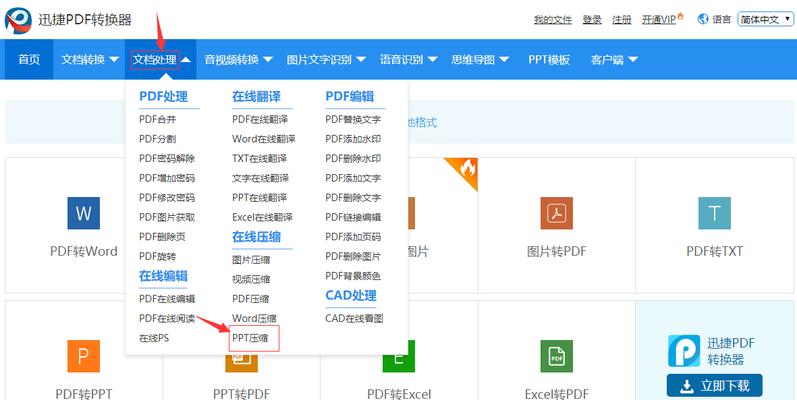Click the 迅捷PDF转换器 logo icon
This screenshot has width=797, height=400.
pos(18,20)
